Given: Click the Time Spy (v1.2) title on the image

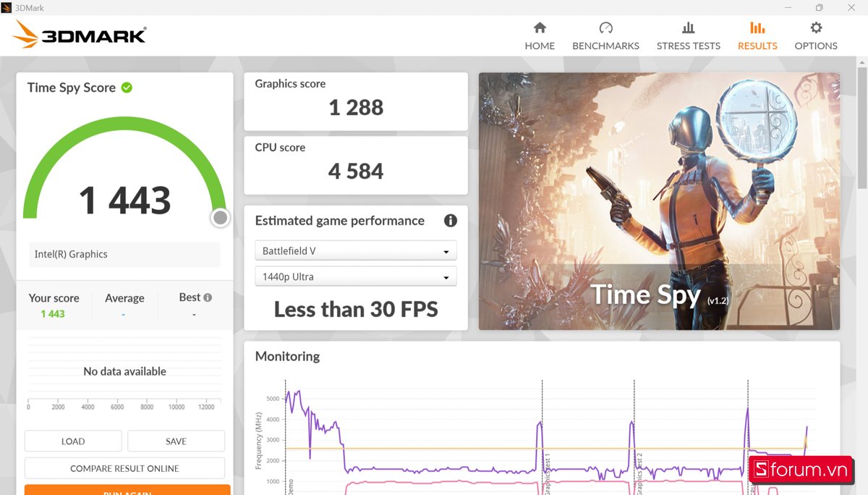Looking at the screenshot, I should (x=659, y=295).
